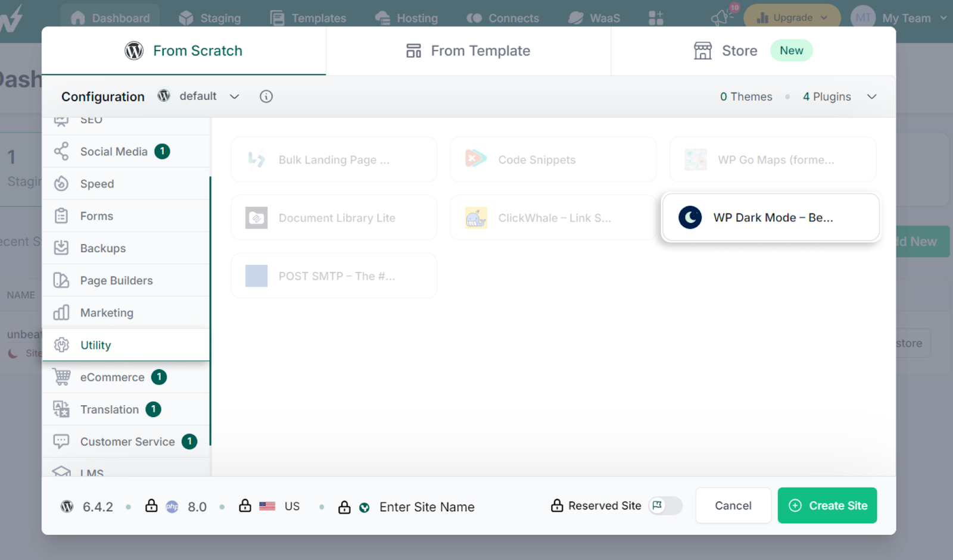The width and height of the screenshot is (953, 560).
Task: Open Connects in the top navigation
Action: 503,18
